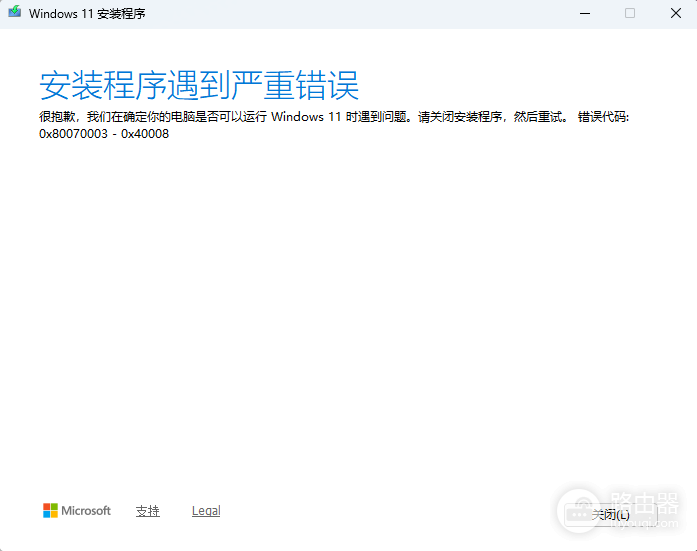Image resolution: width=697 pixels, height=551 pixels.
Task: Click the 关闭(L) button
Action: click(x=610, y=515)
